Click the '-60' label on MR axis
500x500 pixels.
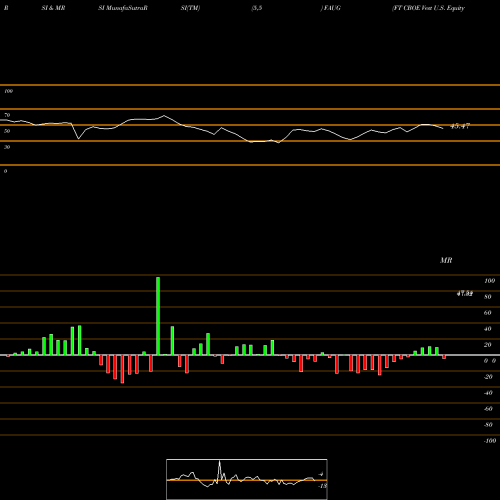coord(488,409)
